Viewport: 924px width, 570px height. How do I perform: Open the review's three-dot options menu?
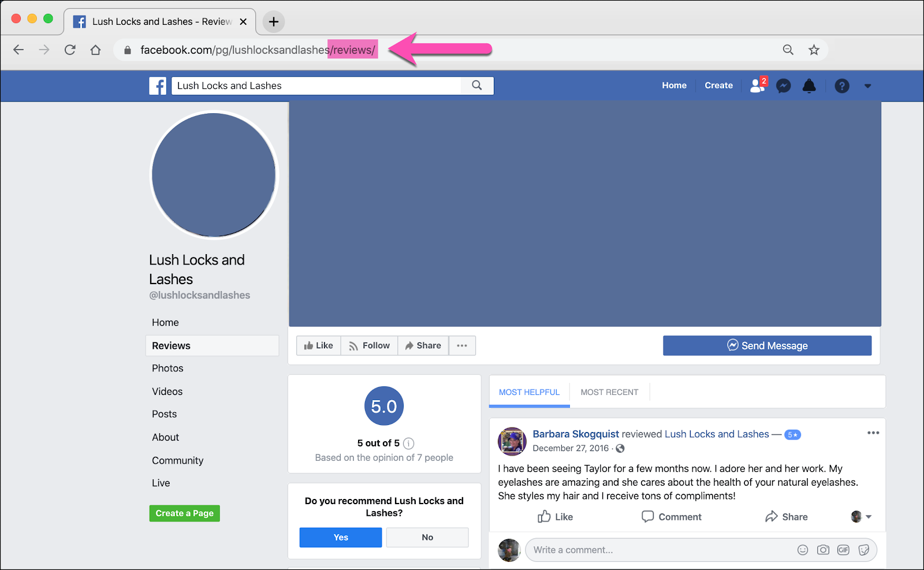click(873, 433)
